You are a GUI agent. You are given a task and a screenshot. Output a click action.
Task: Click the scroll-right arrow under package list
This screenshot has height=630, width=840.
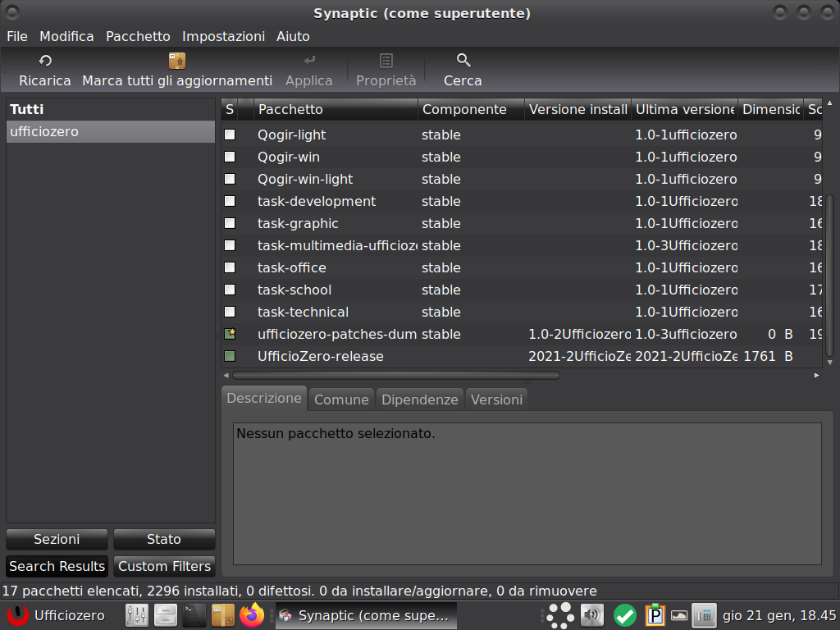coord(816,376)
